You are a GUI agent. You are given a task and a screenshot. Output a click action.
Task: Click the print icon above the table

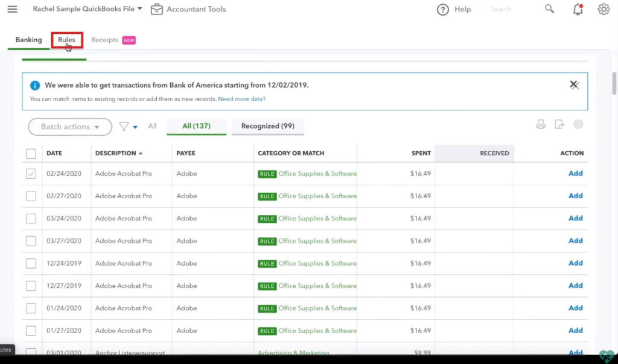pos(541,125)
